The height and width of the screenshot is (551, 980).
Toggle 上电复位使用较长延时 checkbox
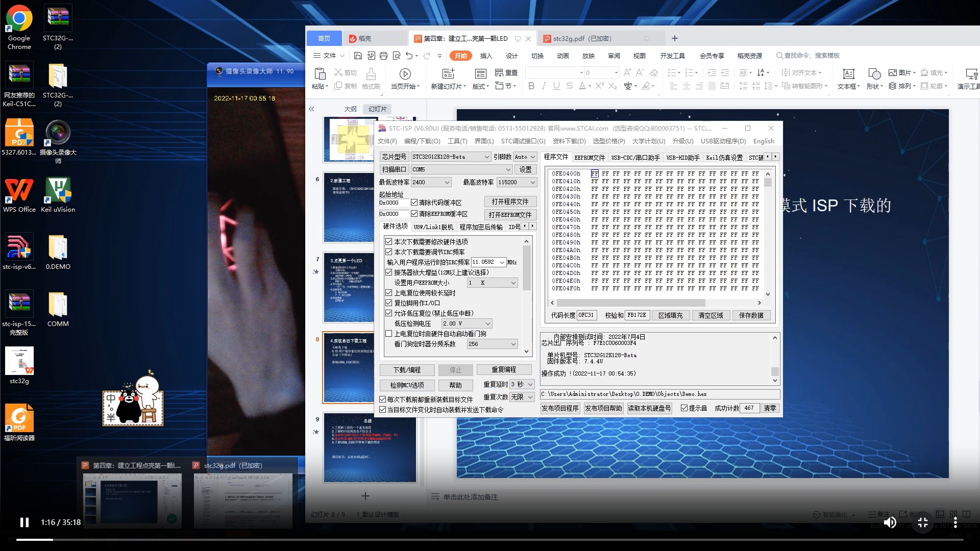click(x=389, y=293)
